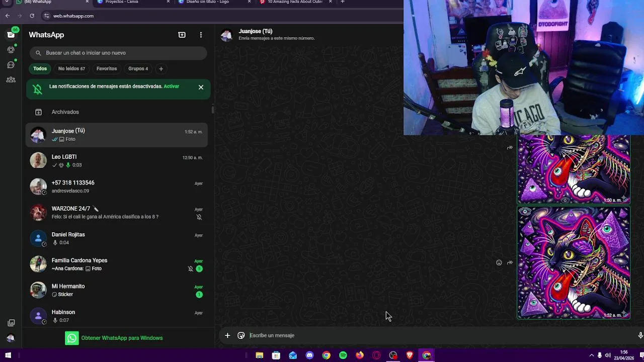Open Firefox from taskbar

point(359,355)
